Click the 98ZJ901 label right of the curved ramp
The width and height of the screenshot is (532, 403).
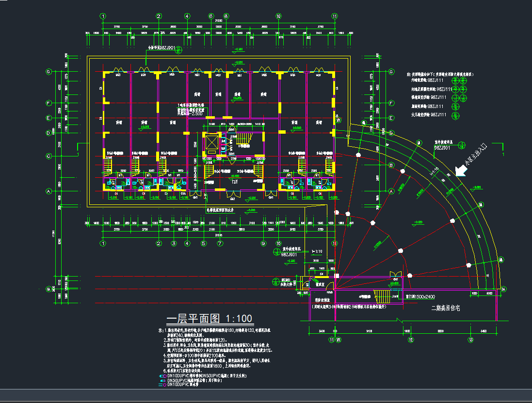click(443, 148)
